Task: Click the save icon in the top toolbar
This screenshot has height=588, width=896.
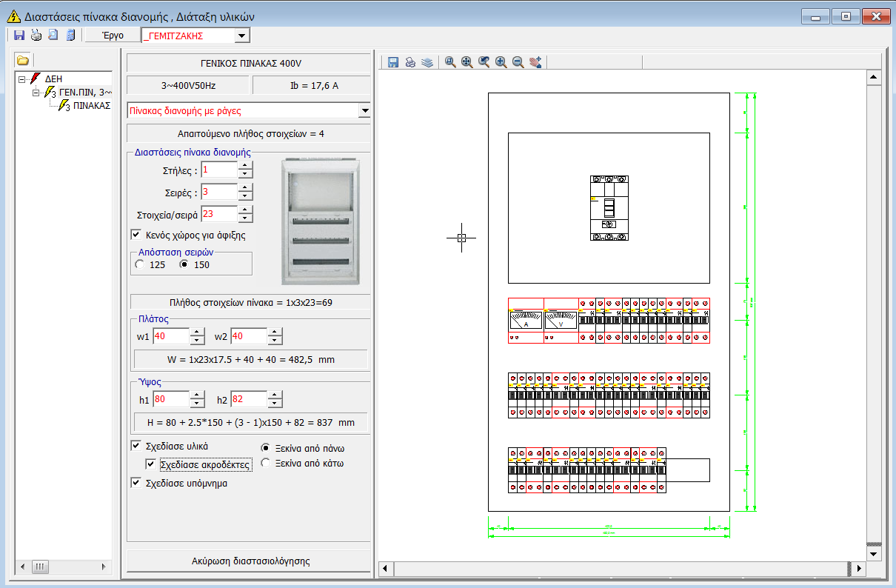Action: [x=20, y=35]
